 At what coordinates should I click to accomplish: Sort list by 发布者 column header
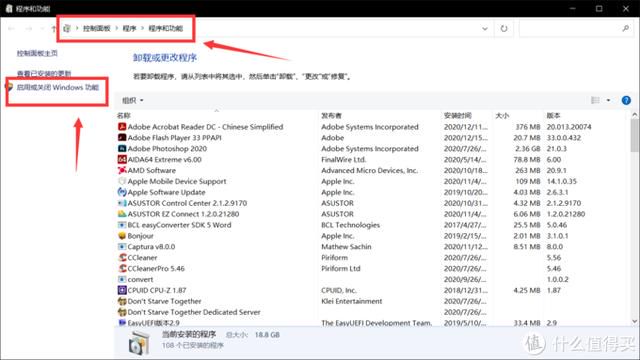331,116
